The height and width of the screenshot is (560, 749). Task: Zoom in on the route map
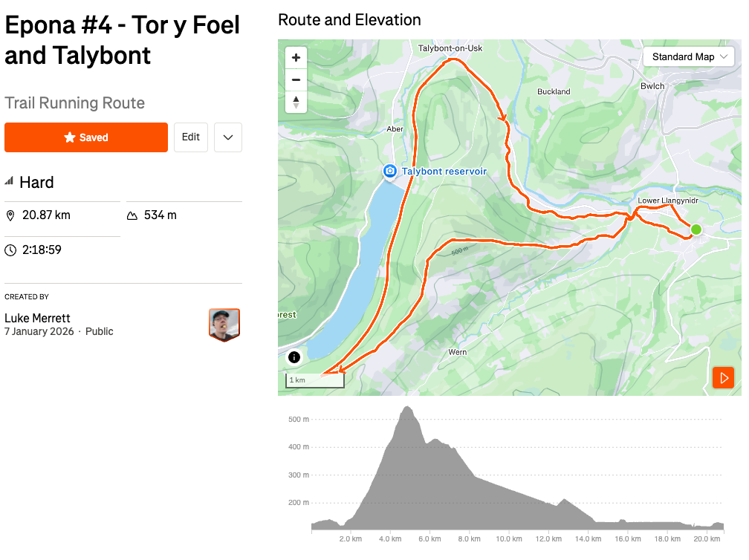(x=296, y=58)
